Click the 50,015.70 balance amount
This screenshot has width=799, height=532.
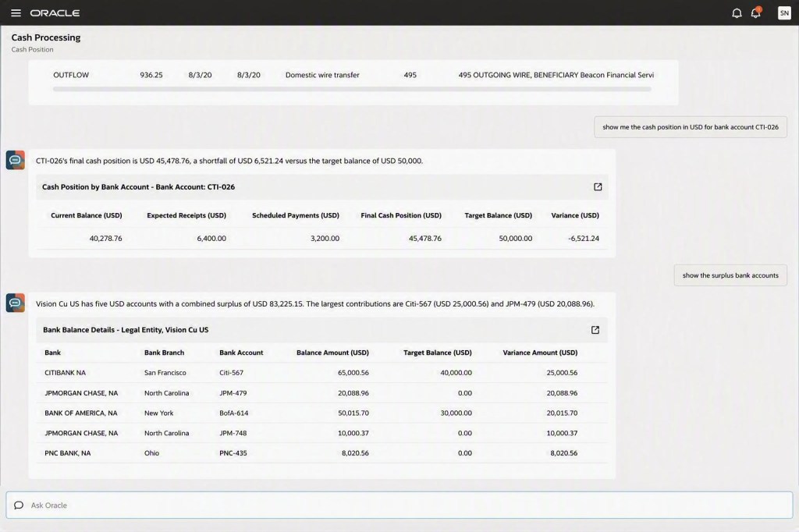click(x=353, y=413)
